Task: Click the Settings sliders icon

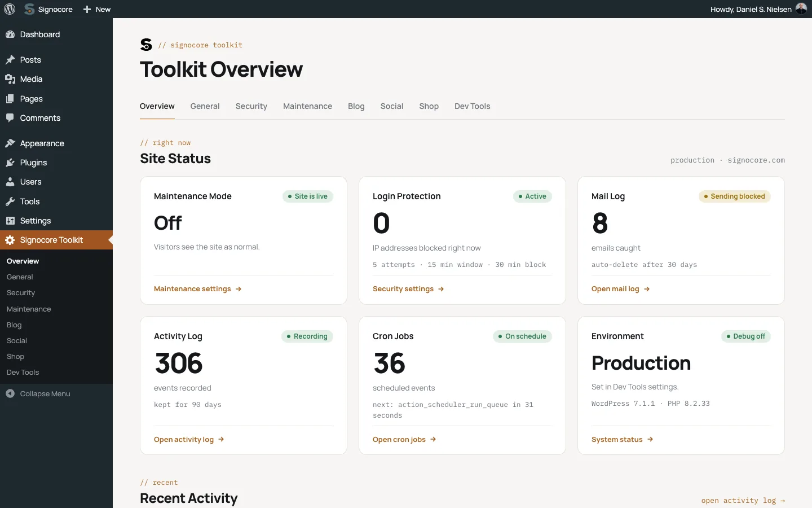Action: coord(10,221)
